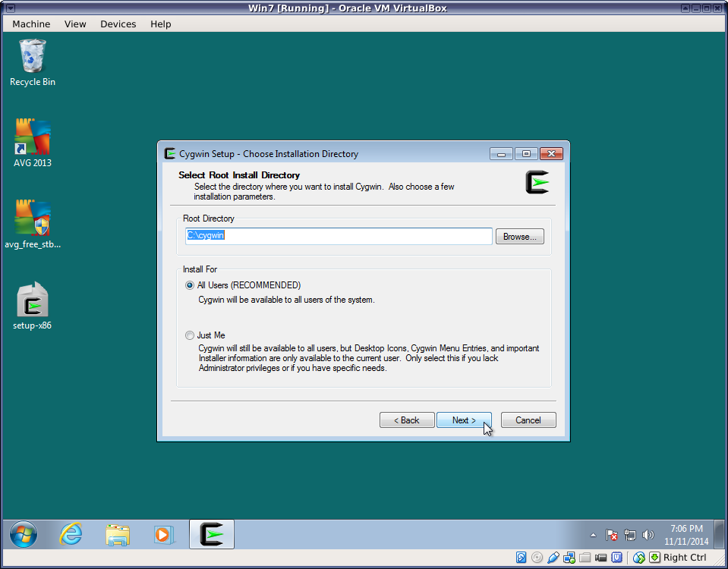Open the taskbar clock showing 7:06 PM
Screen dimensions: 728x569
pos(686,535)
